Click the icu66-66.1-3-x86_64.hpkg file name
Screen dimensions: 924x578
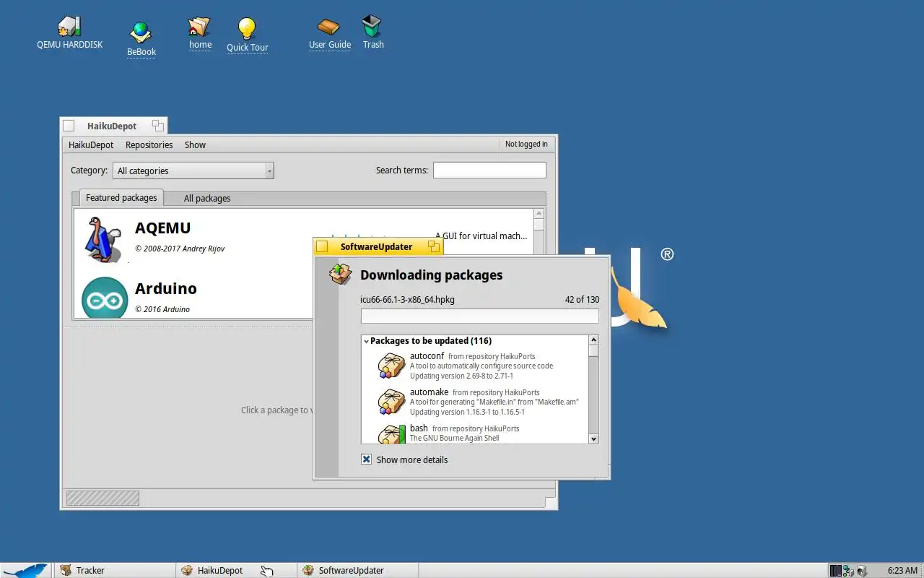point(407,299)
